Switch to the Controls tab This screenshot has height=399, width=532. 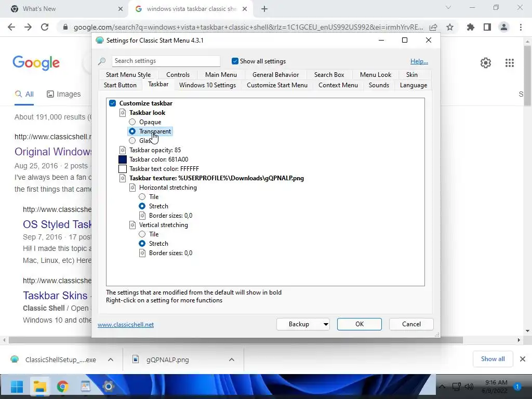click(178, 75)
